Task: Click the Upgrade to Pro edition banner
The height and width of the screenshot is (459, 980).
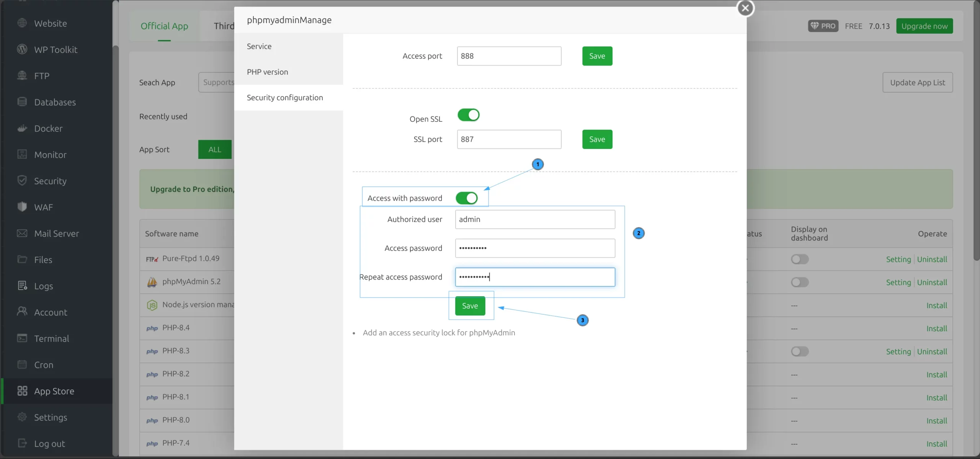Action: tap(187, 189)
